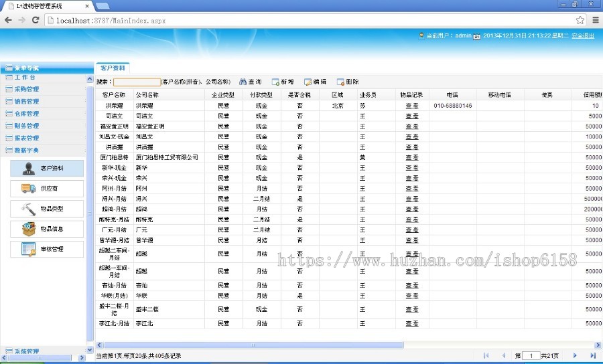603x364 pixels.
Task: Click the horizontal scrollbar thumb under the table
Action: pos(253,345)
